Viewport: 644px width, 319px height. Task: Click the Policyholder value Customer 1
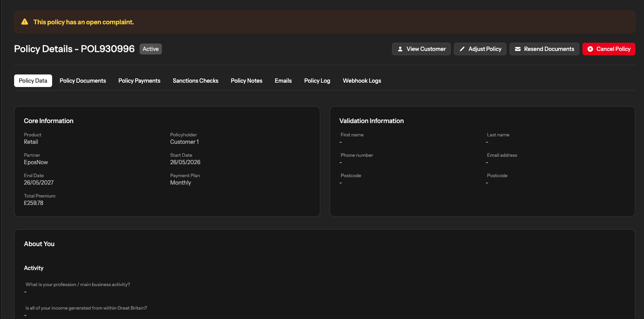(185, 142)
